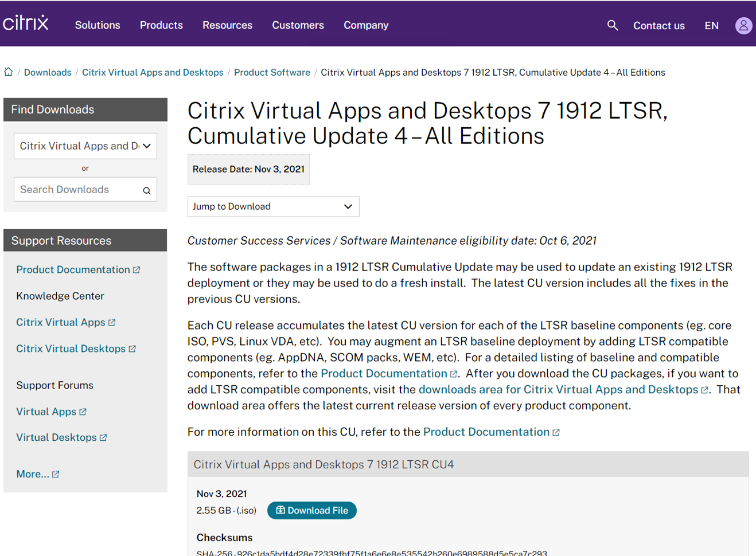Open downloads area for Citrix Virtual Apps link

(558, 390)
